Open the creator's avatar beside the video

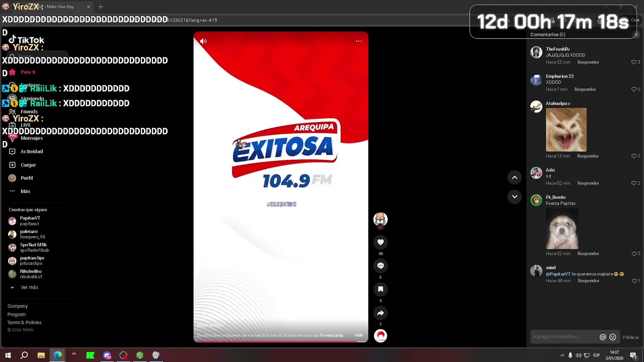point(380,219)
